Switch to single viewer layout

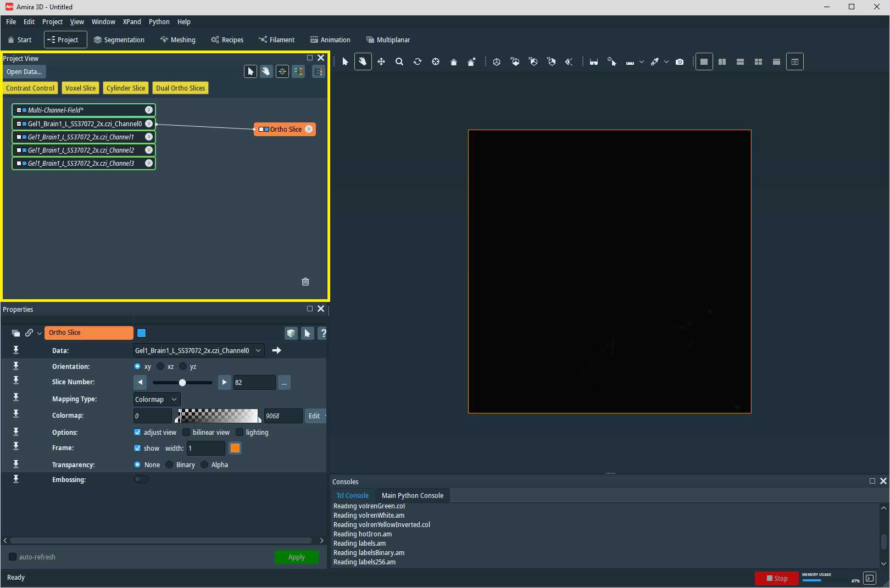tap(704, 62)
